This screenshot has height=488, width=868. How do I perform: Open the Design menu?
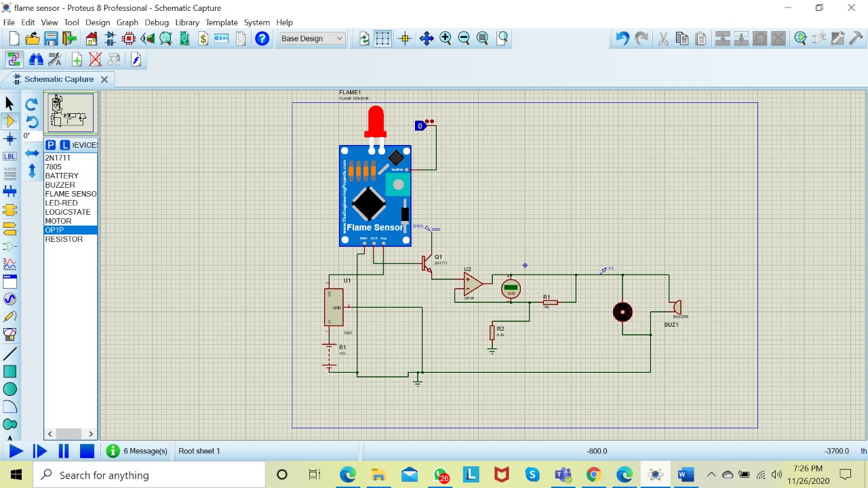[x=98, y=22]
